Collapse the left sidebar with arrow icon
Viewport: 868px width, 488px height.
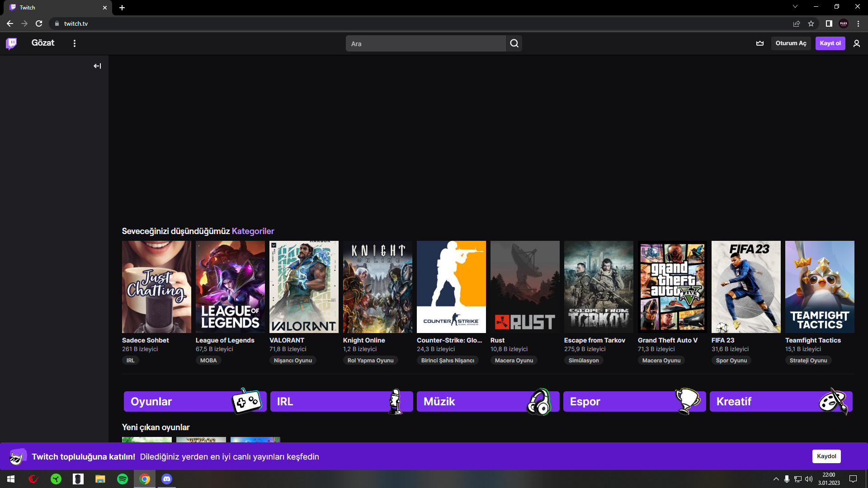point(97,66)
